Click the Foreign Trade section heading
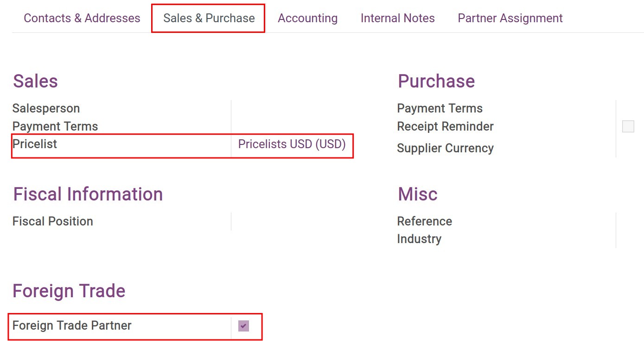Image resolution: width=644 pixels, height=344 pixels. pos(69,291)
